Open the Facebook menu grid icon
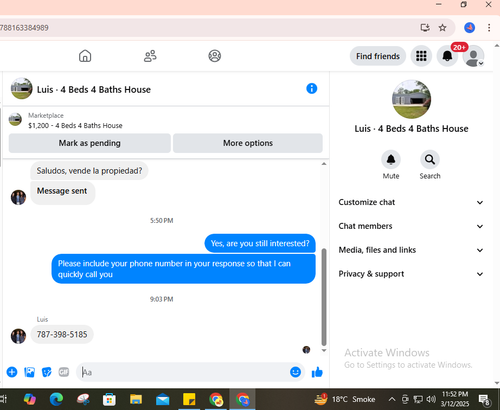This screenshot has height=410, width=500. [421, 56]
